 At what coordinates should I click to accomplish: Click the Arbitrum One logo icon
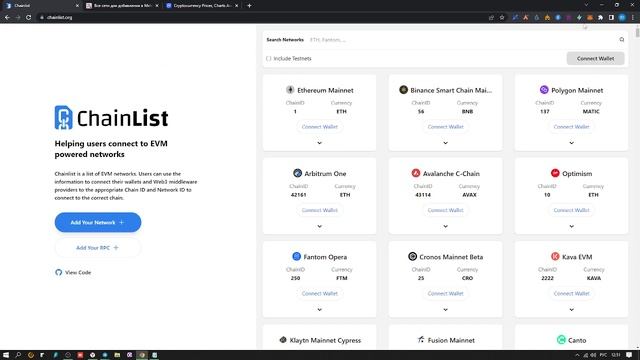[x=298, y=173]
